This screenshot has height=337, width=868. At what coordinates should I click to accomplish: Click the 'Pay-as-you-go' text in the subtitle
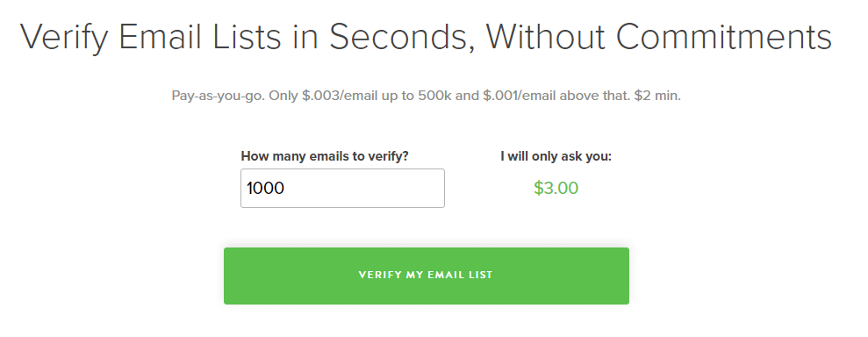(219, 96)
